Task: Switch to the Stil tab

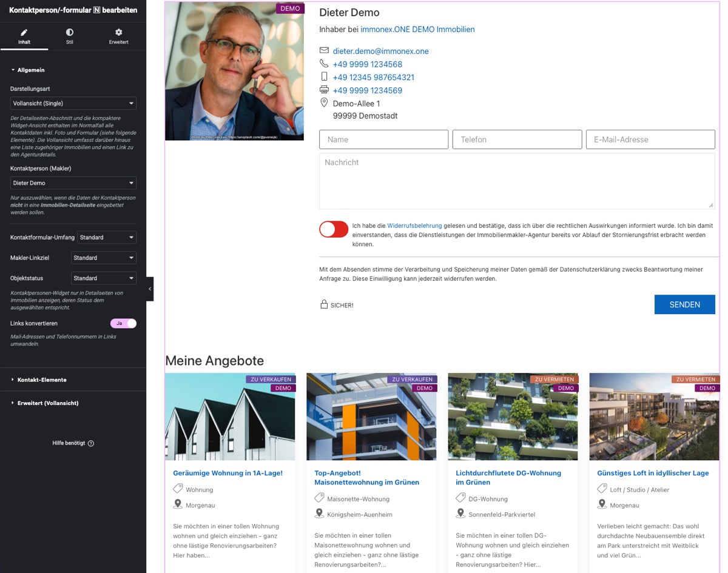Action: [70, 36]
